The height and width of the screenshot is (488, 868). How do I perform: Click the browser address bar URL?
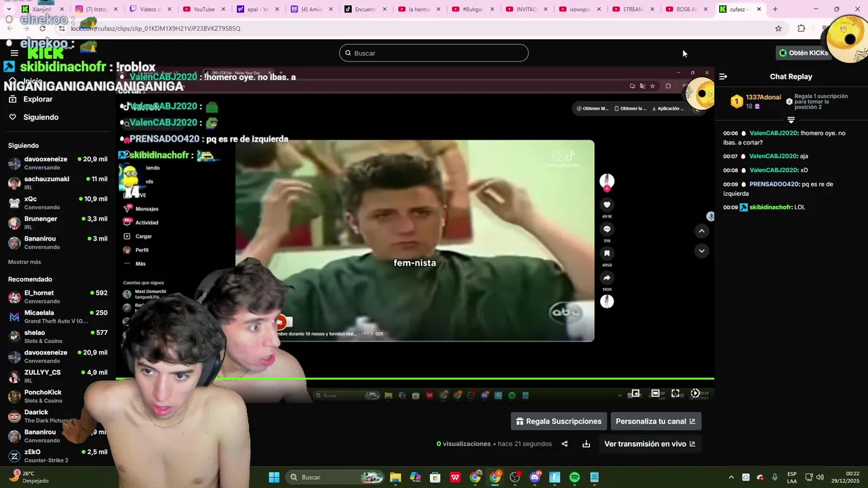155,28
